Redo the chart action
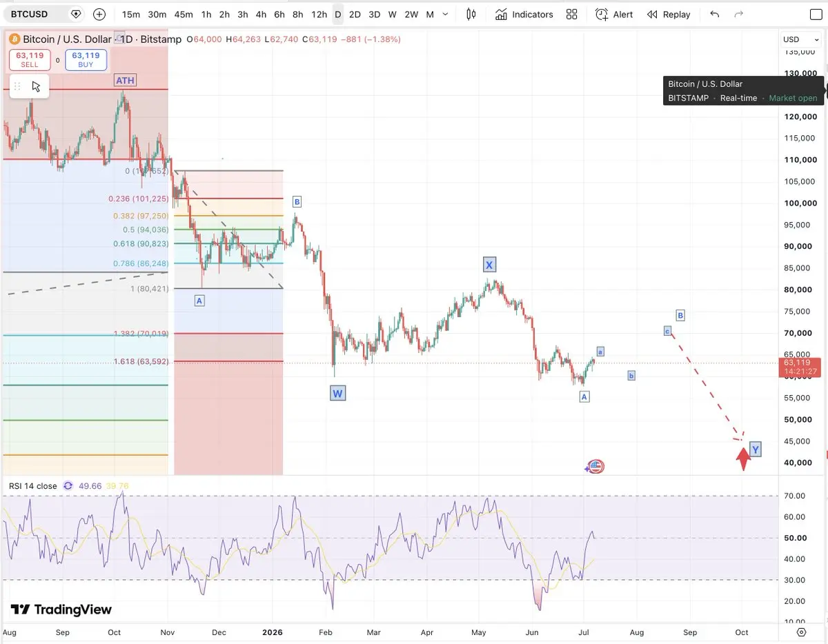 coord(739,14)
